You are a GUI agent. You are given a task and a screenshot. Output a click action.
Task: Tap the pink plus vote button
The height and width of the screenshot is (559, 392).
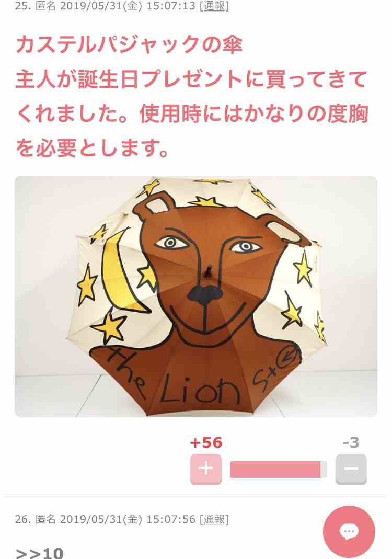coord(205,469)
